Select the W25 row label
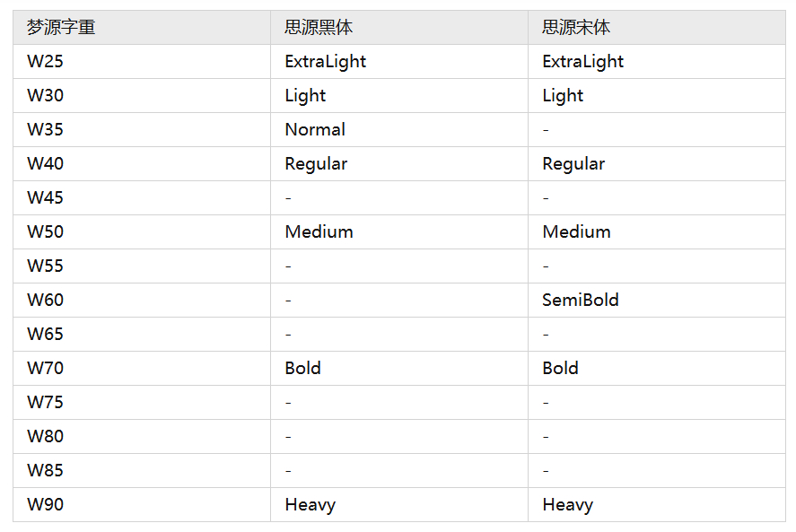This screenshot has width=796, height=532. pyautogui.click(x=46, y=62)
